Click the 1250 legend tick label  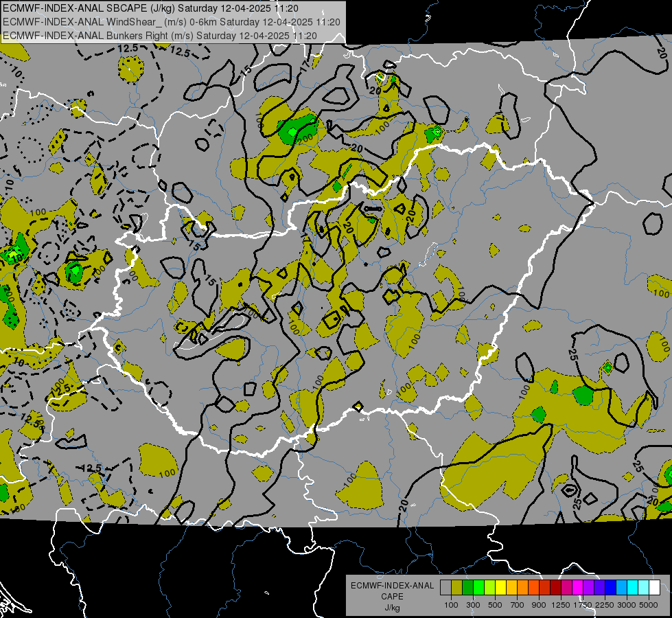(561, 605)
